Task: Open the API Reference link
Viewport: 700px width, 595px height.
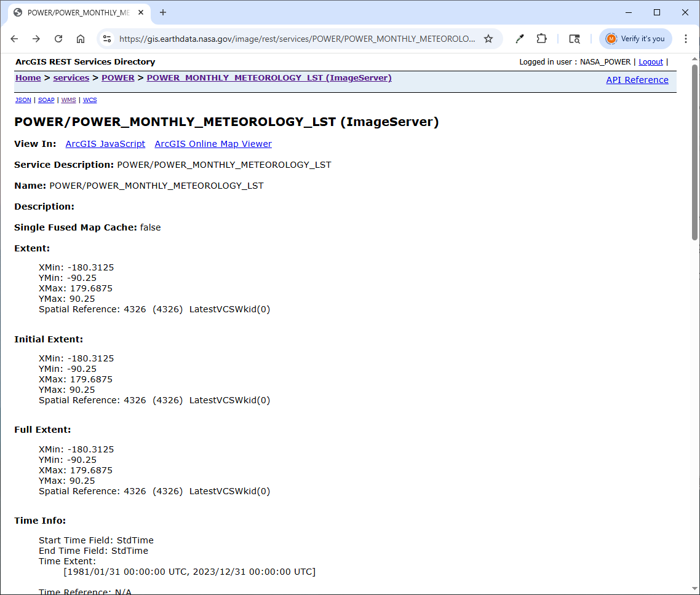Action: (x=637, y=80)
